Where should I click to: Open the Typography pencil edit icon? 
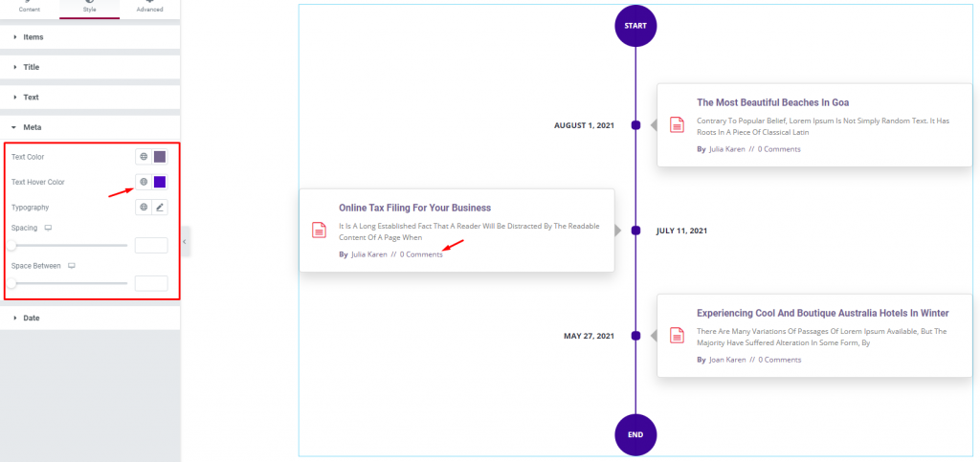coord(160,208)
